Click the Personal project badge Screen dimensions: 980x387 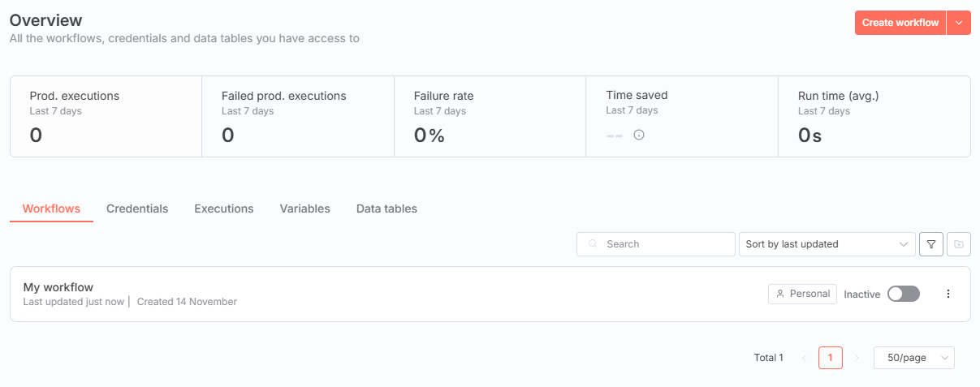coord(802,294)
